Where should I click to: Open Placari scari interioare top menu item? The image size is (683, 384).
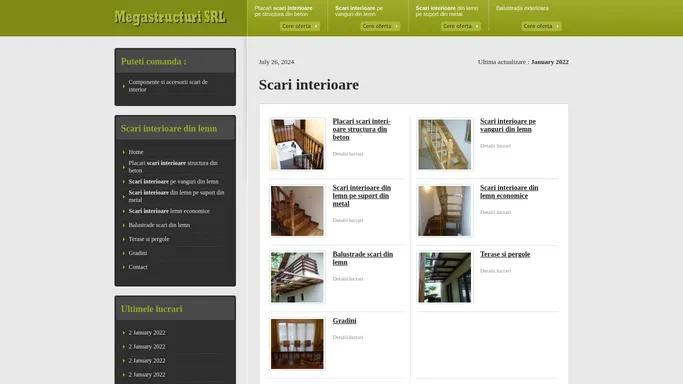pos(283,11)
